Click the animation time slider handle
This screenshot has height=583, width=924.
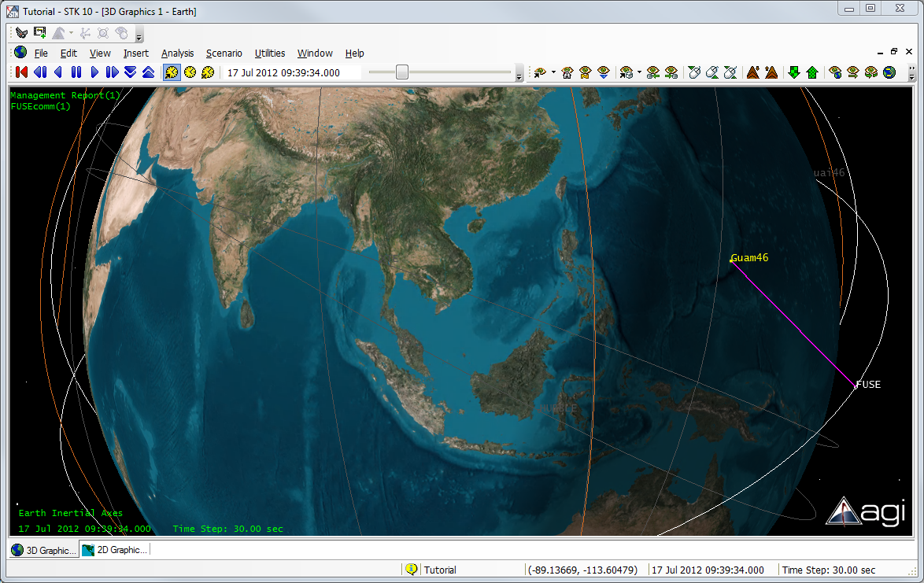tap(402, 72)
